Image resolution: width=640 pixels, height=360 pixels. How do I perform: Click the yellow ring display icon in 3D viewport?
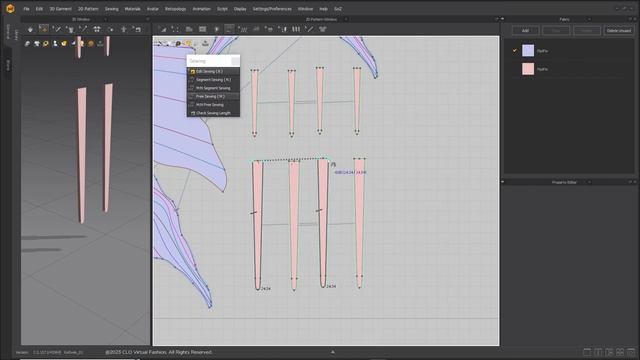click(x=46, y=43)
